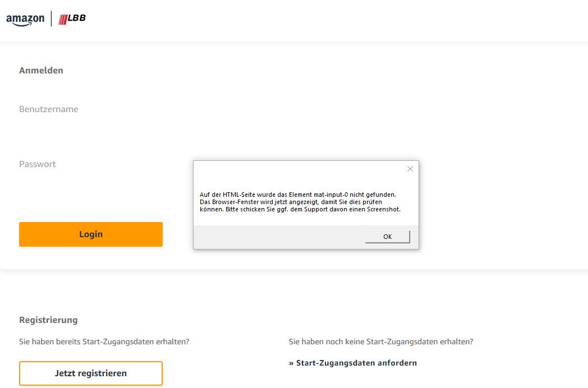Click the Registrierung heading

(x=48, y=320)
